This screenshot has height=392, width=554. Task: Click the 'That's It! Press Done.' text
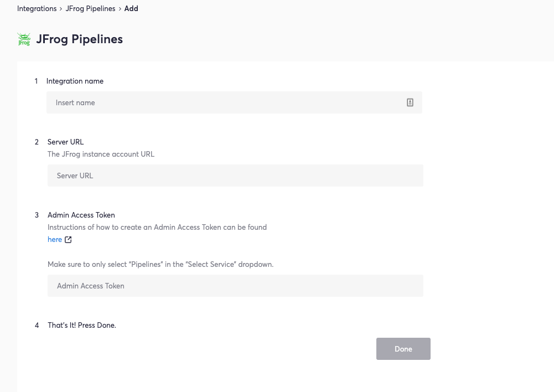point(82,325)
